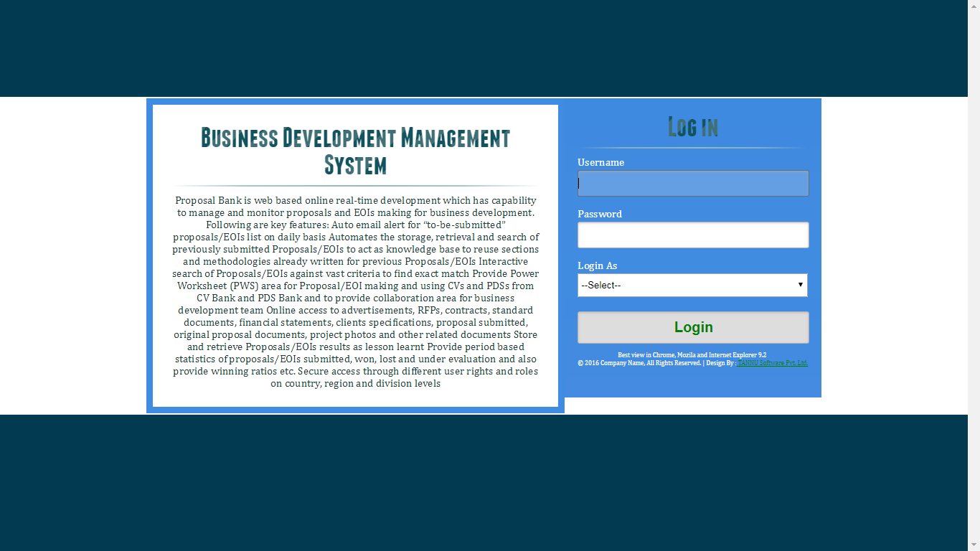Select the "Log in" heading text

click(x=693, y=127)
